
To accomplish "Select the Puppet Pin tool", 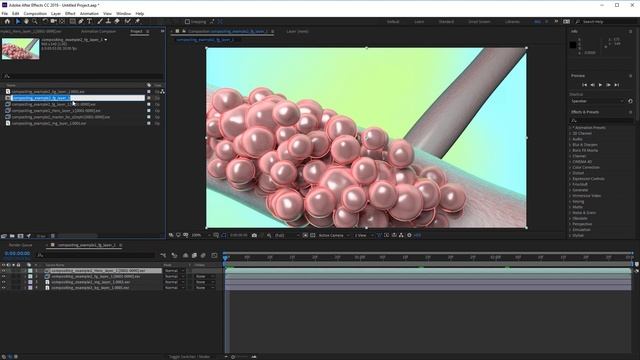I will [x=138, y=21].
